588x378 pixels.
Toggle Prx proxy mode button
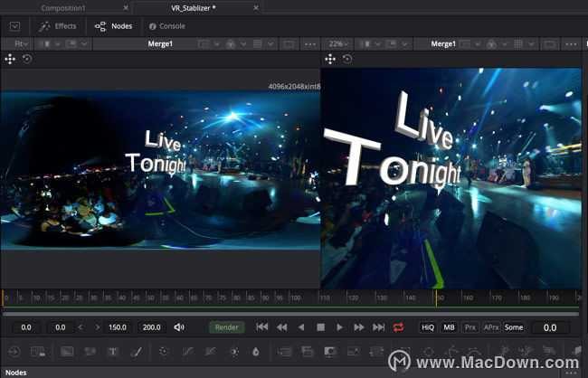(x=470, y=327)
